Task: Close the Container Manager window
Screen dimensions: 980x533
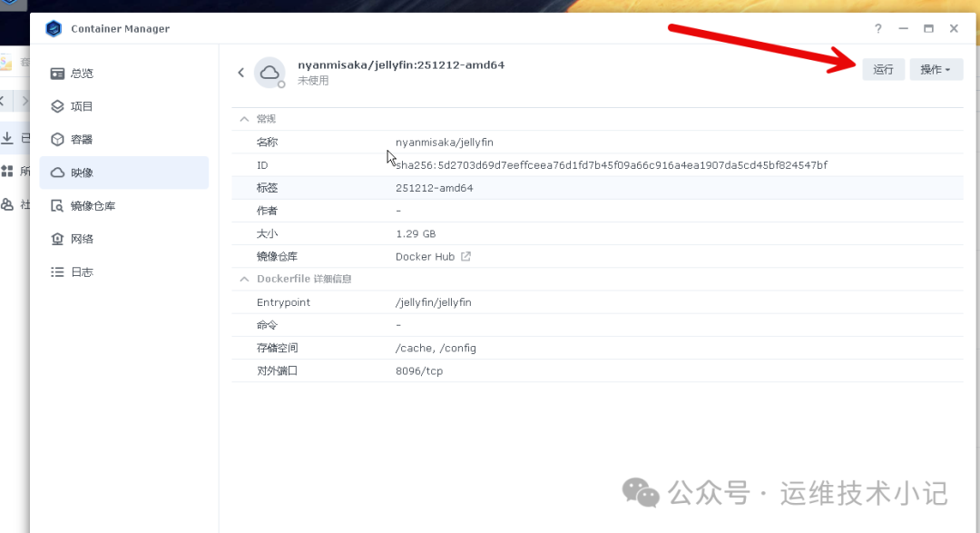Action: (x=954, y=29)
